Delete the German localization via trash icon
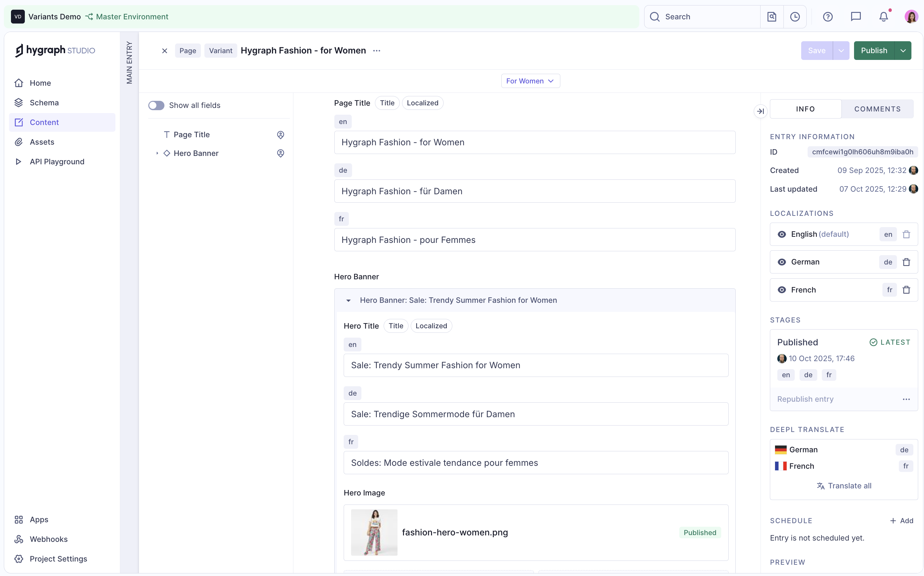 (907, 262)
